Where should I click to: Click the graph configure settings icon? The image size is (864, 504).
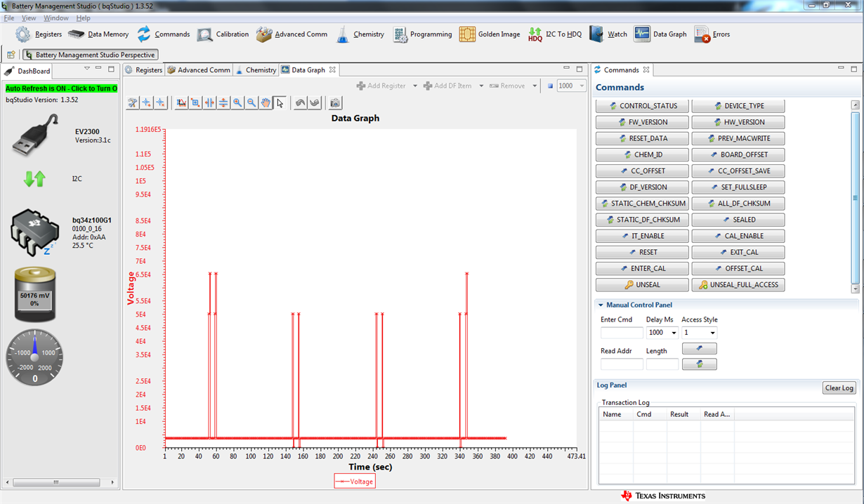tap(133, 102)
